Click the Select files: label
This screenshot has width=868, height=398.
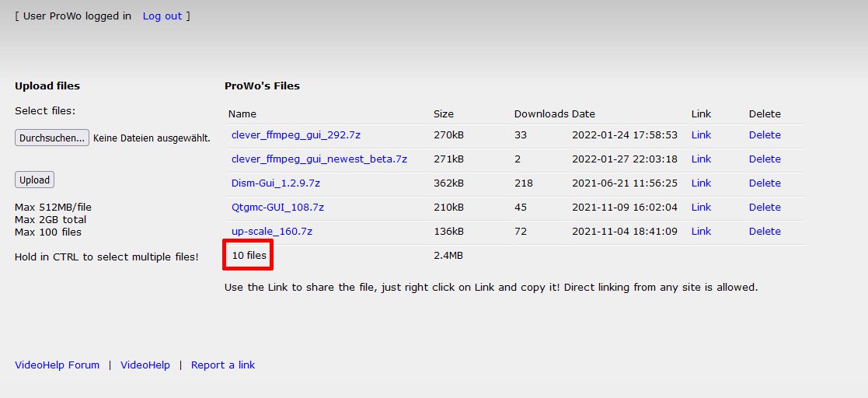tap(45, 110)
